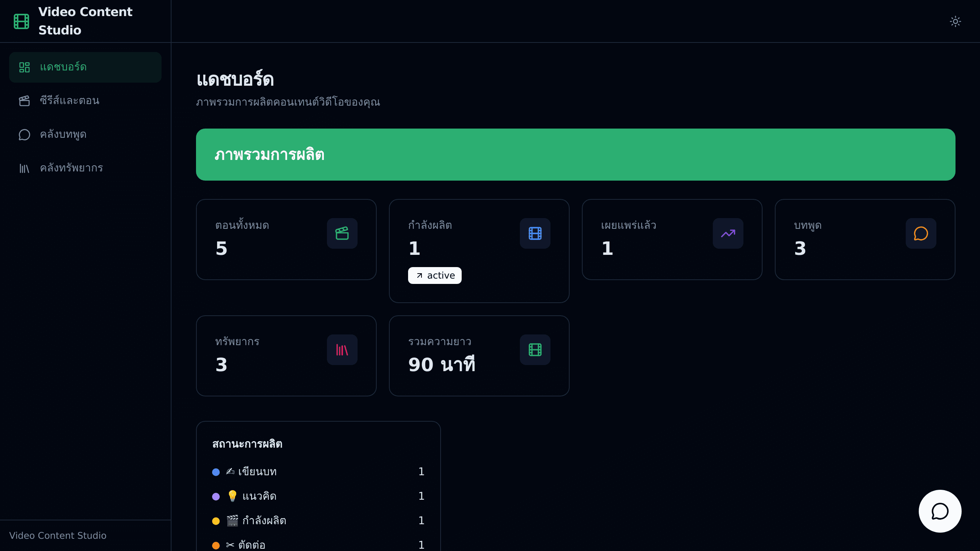
Task: Click the orange dot beside ตัดต่อ
Action: (x=216, y=546)
